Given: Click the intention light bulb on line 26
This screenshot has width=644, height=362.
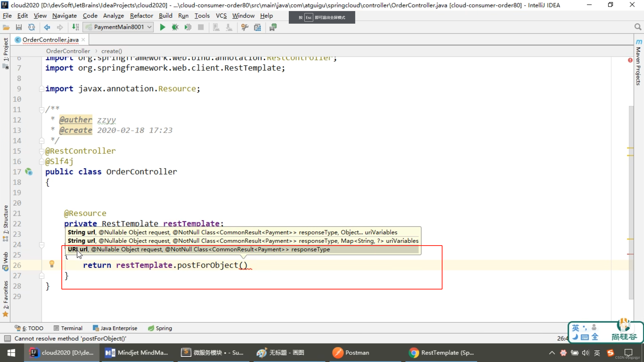Looking at the screenshot, I should [52, 264].
